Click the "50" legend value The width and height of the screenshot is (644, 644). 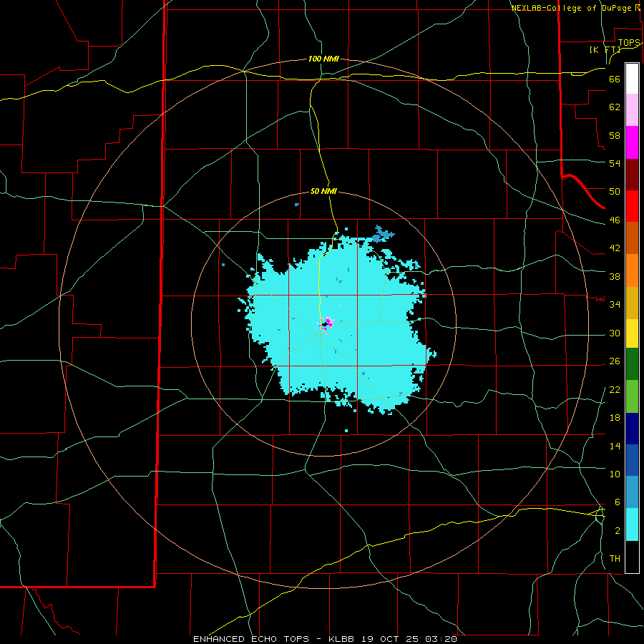[x=615, y=191]
